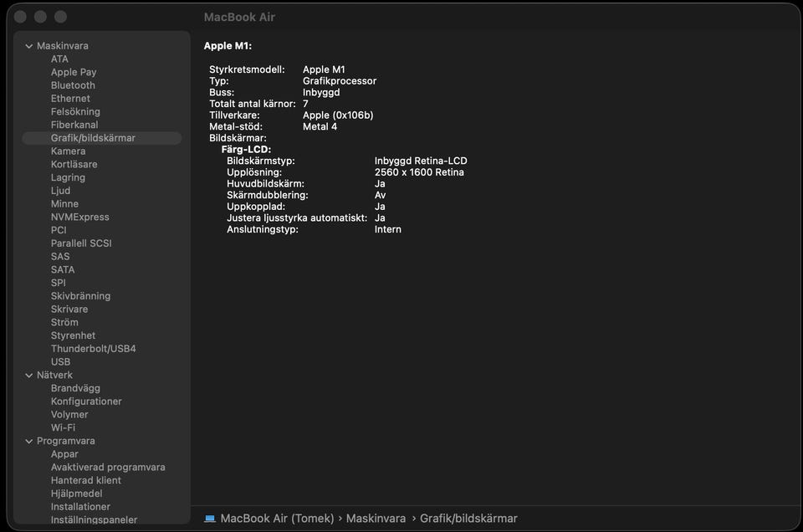Open the Thunderbolt/USB4 entry

[93, 349]
